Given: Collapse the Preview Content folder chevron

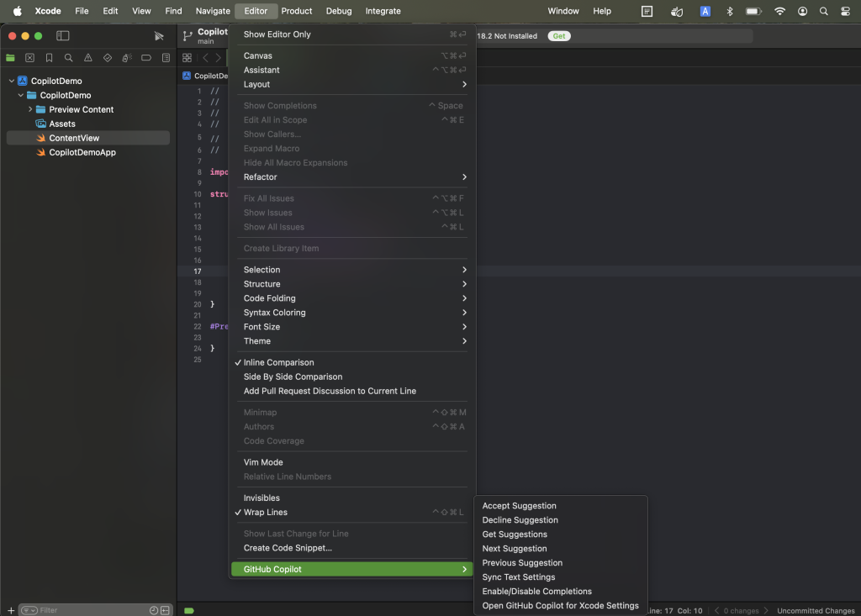Looking at the screenshot, I should [30, 109].
